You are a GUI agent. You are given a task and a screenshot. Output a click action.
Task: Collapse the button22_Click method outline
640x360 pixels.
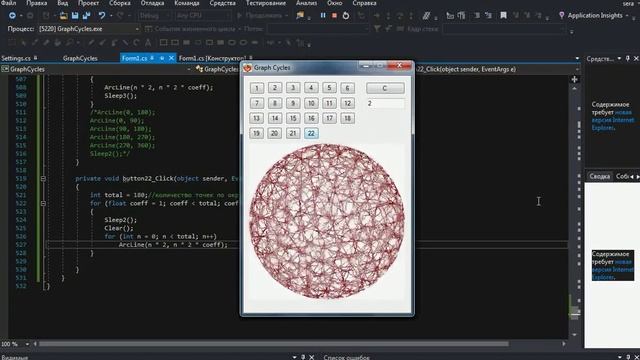pyautogui.click(x=43, y=179)
